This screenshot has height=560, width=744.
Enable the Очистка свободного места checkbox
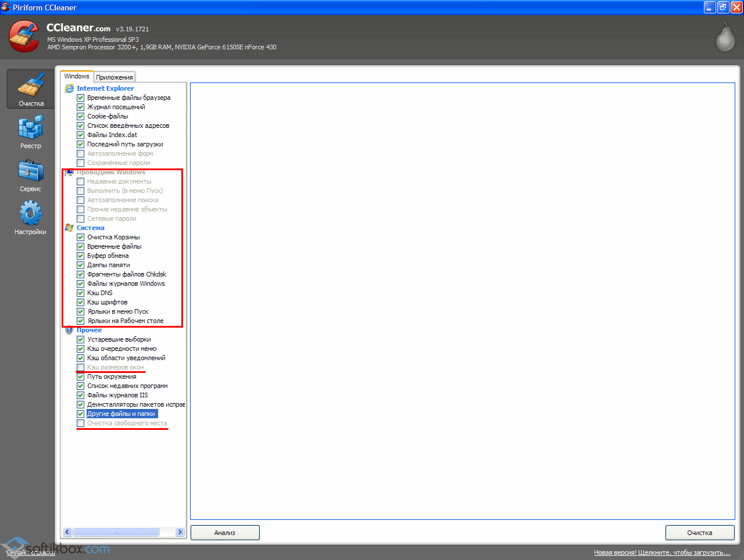(x=81, y=423)
